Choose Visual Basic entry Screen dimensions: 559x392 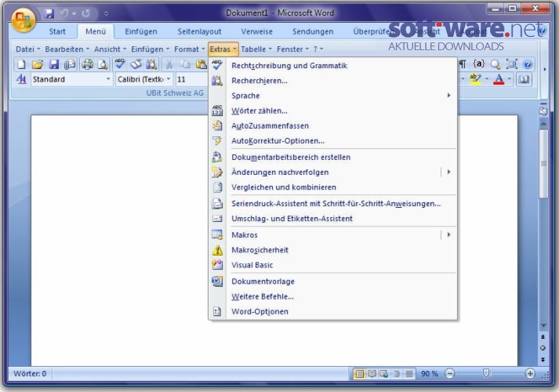point(332,265)
